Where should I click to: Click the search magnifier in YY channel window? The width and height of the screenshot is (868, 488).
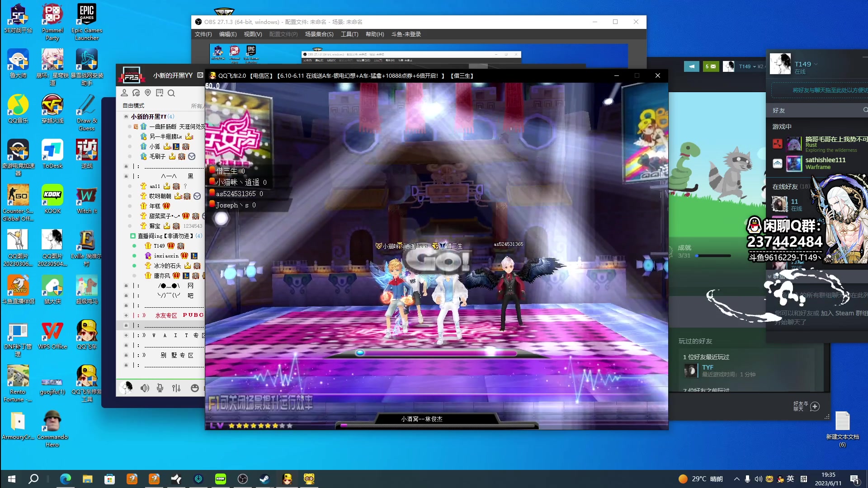point(171,93)
